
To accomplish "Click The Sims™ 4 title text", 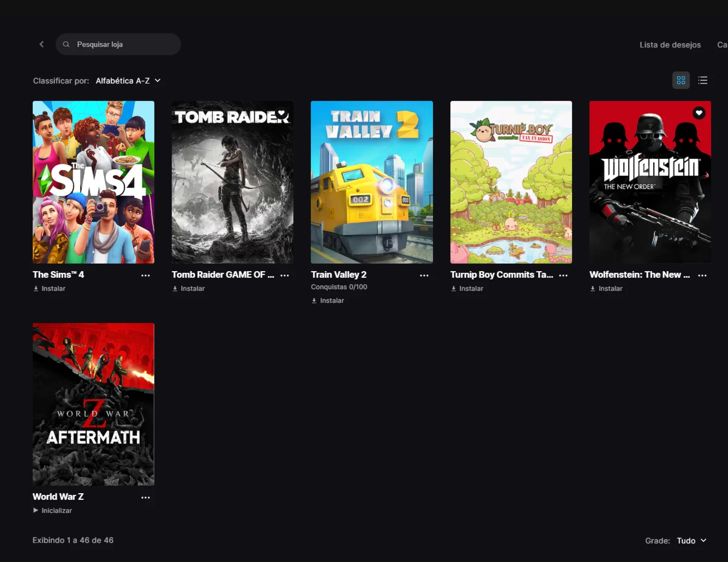I will point(58,275).
